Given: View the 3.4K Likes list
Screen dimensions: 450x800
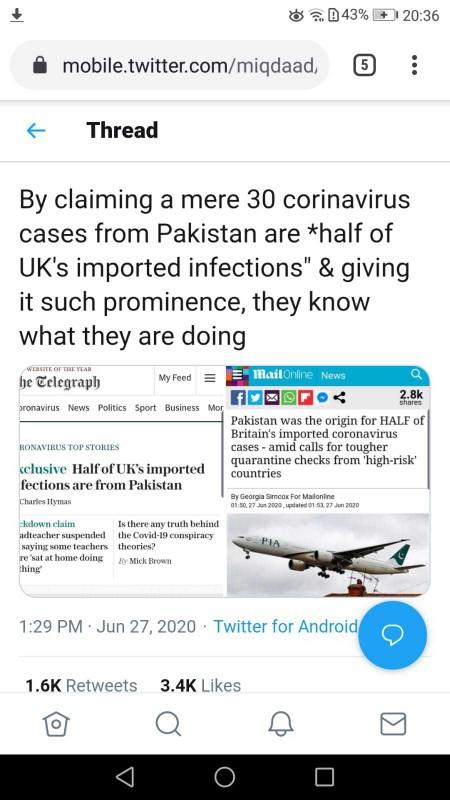Looking at the screenshot, I should [x=201, y=685].
